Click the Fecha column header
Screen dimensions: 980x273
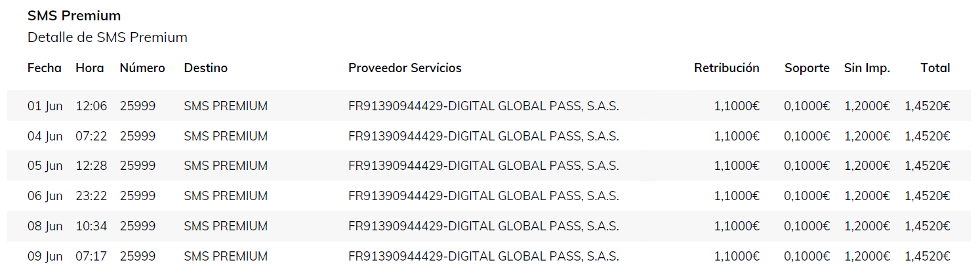tap(45, 68)
